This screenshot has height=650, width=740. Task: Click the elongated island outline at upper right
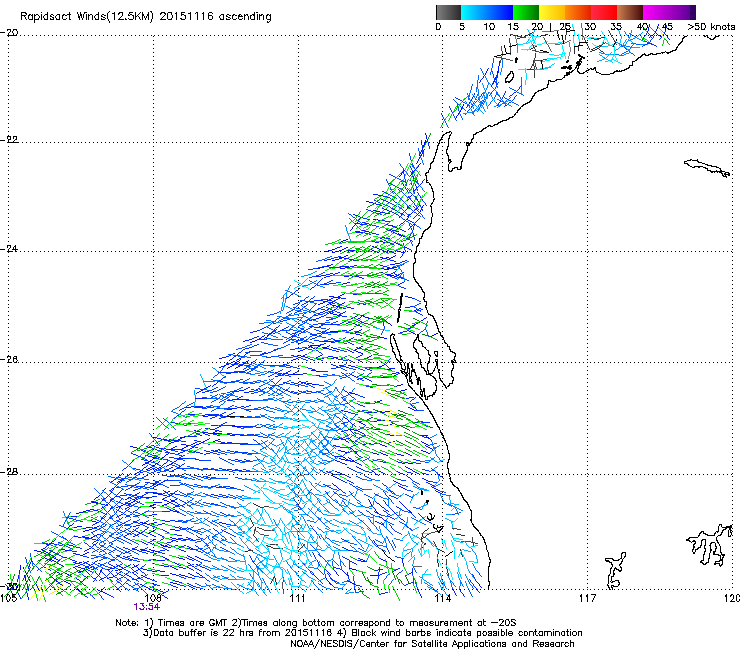coord(707,168)
